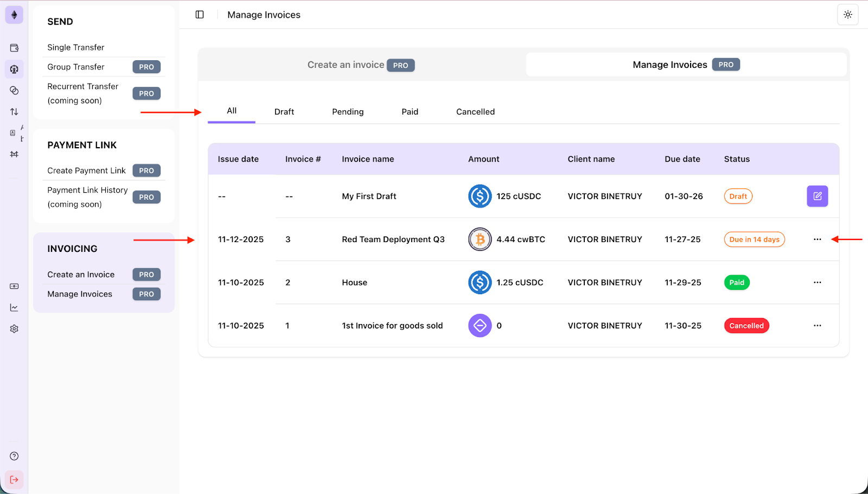Click the cwBTC bitcoin icon

pos(480,239)
